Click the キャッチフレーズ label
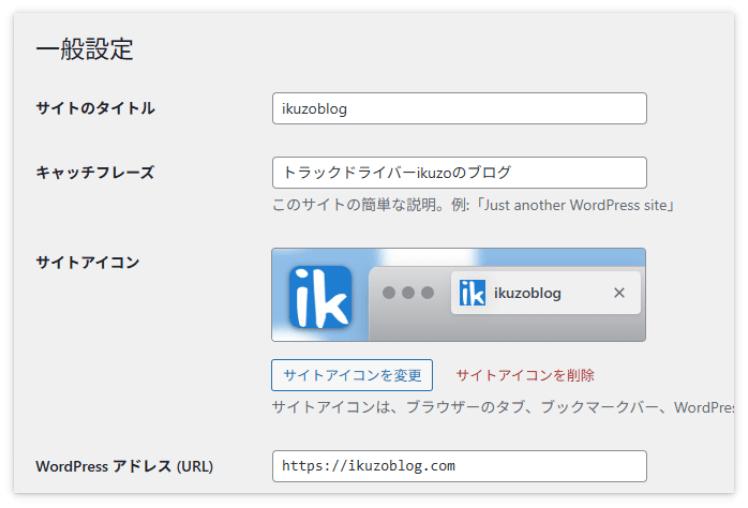Screen dimensions: 748x508 tap(95, 172)
